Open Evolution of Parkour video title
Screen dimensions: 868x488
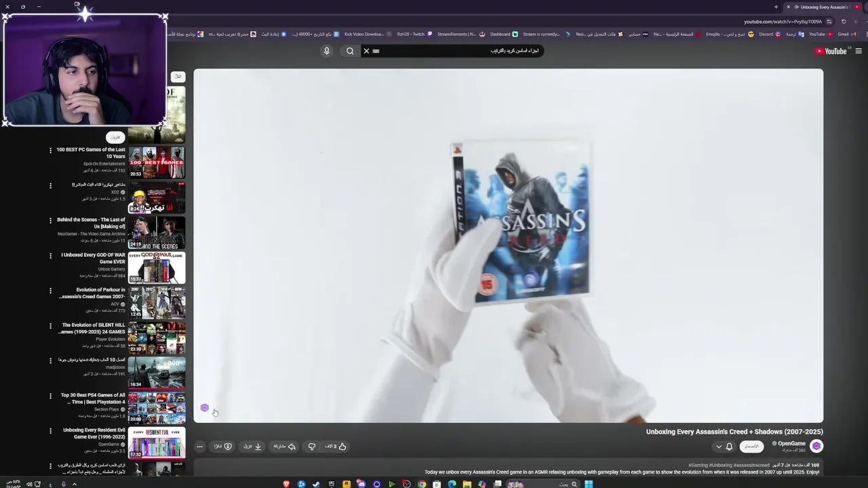[x=92, y=293]
